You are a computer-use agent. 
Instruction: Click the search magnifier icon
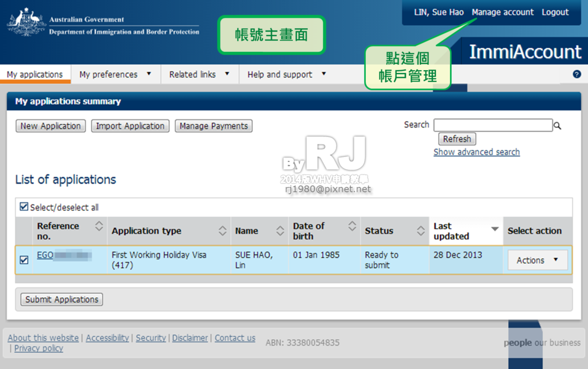(x=557, y=126)
